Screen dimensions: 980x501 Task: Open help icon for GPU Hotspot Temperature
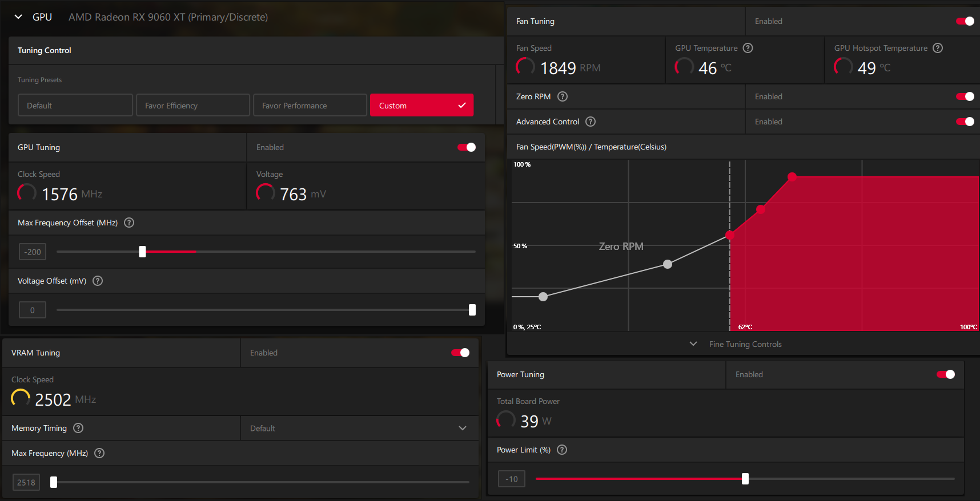pyautogui.click(x=938, y=48)
